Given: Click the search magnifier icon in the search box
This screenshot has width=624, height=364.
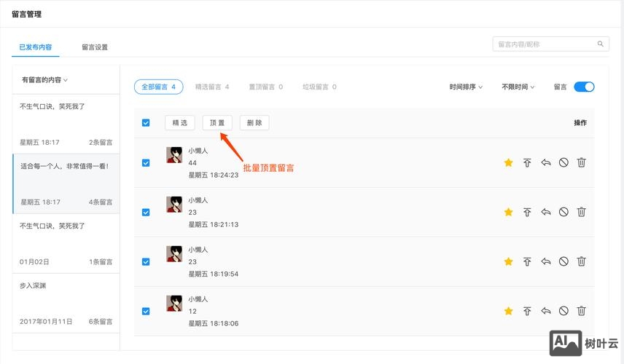Looking at the screenshot, I should tap(601, 44).
